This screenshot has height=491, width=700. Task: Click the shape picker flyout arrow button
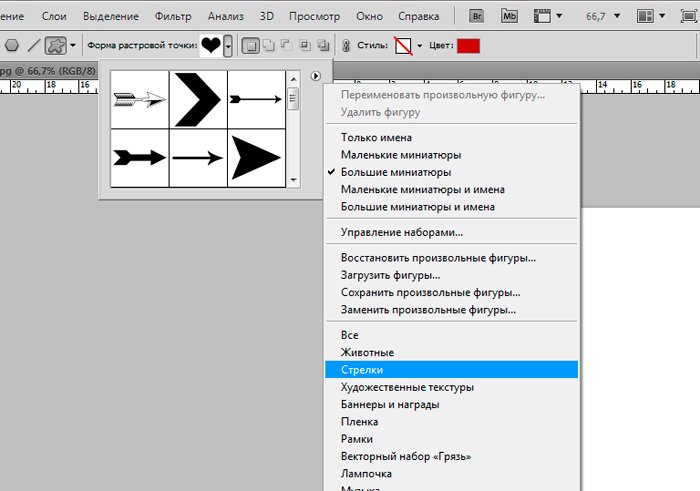[x=316, y=76]
